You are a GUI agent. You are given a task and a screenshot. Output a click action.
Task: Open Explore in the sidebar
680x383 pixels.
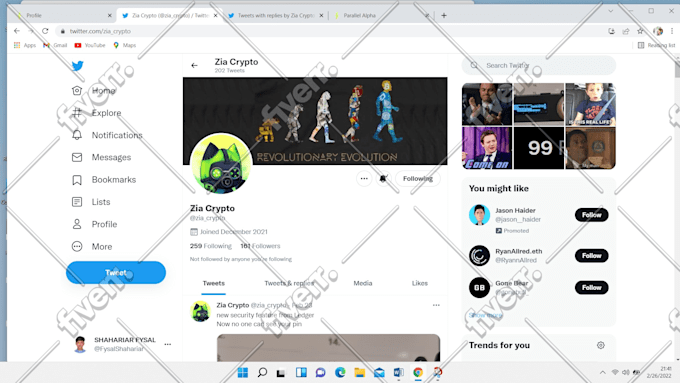click(x=96, y=113)
